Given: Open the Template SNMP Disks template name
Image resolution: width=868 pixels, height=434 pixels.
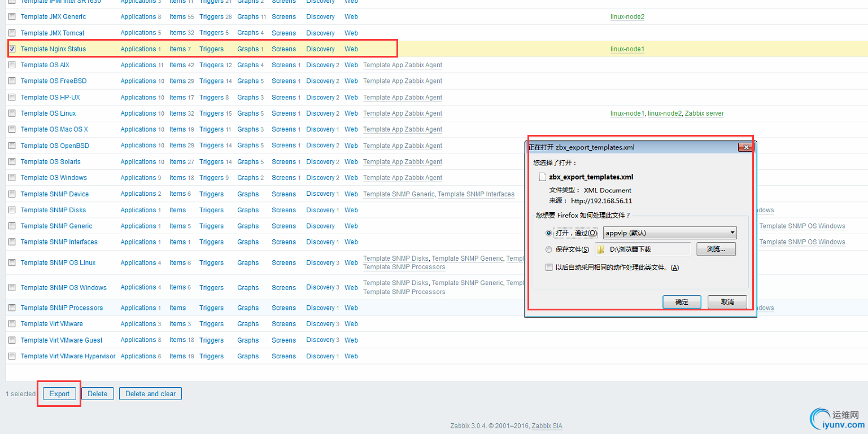Looking at the screenshot, I should pyautogui.click(x=53, y=210).
